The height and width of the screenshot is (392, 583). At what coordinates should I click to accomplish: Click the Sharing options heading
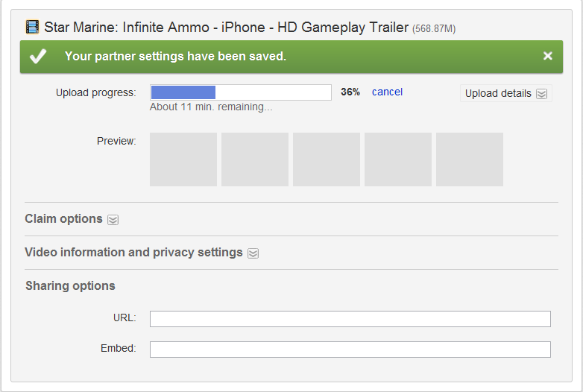coord(70,285)
